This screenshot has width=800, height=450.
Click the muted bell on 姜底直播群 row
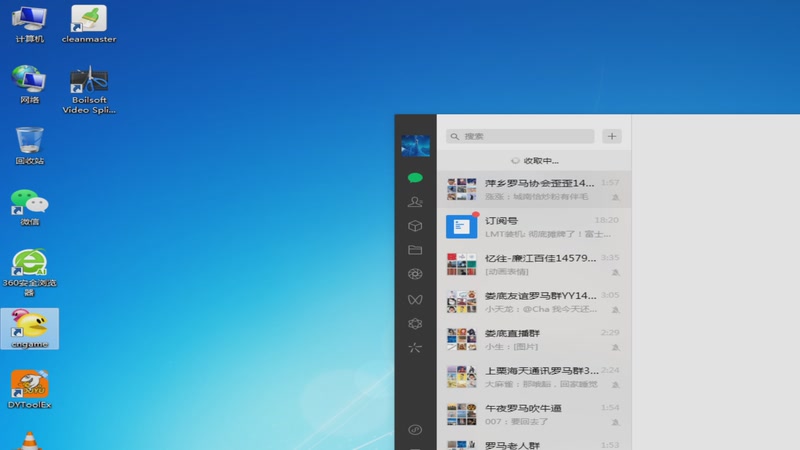click(615, 347)
